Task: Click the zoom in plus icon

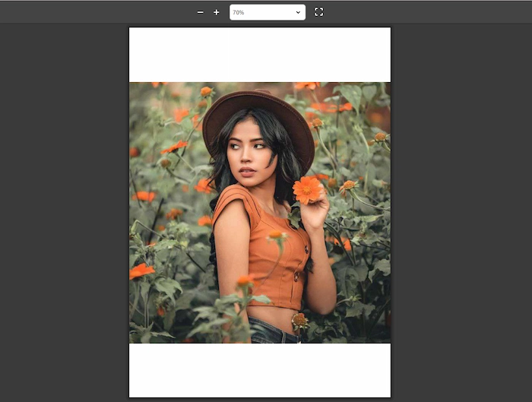Action: pyautogui.click(x=217, y=12)
